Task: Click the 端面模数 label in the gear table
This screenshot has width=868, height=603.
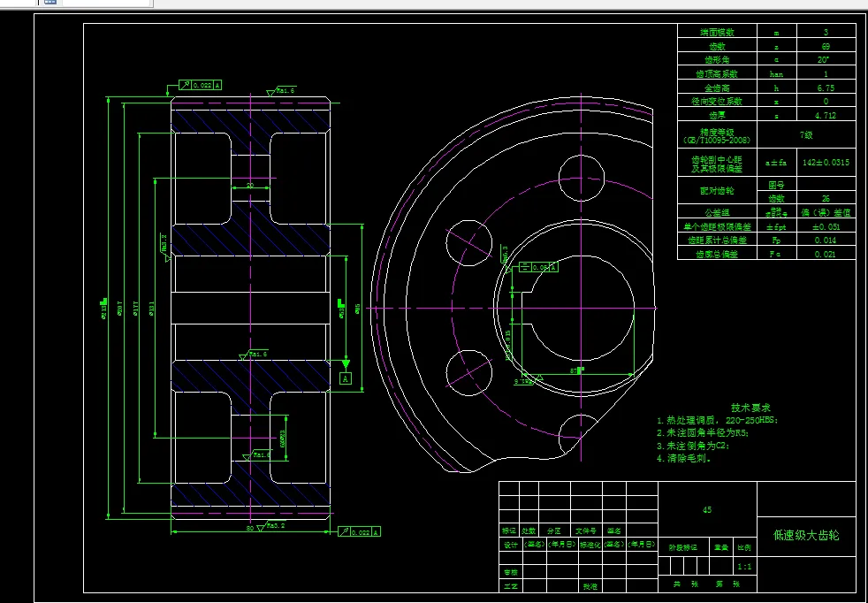Action: [x=717, y=33]
